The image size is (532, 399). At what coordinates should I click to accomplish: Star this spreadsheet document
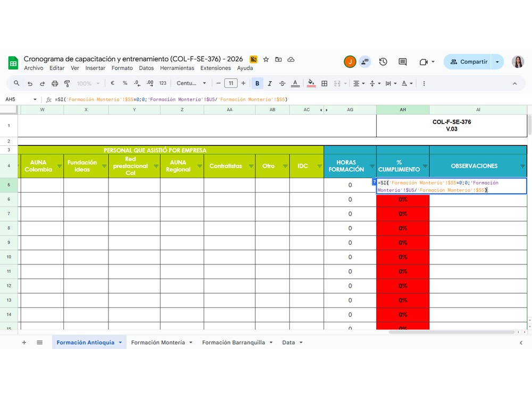(x=266, y=60)
